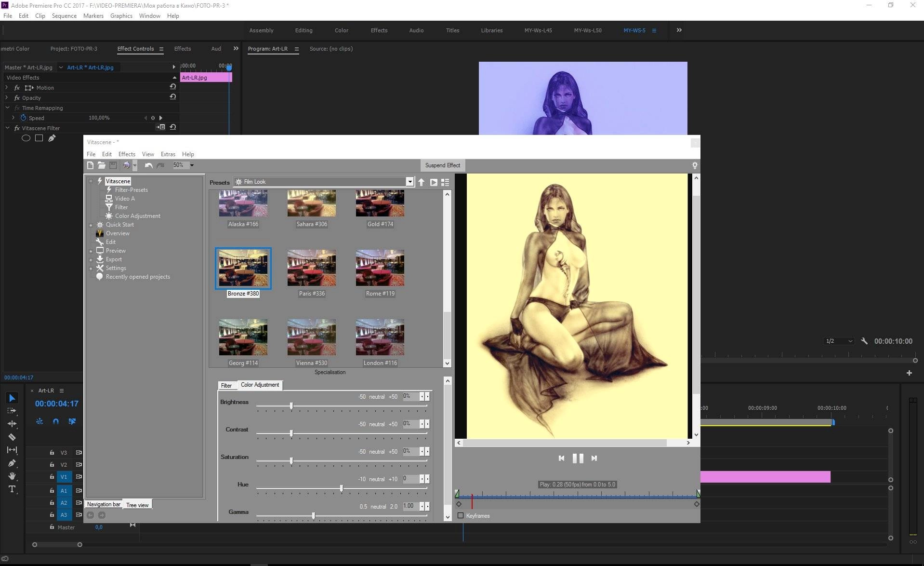The width and height of the screenshot is (924, 566).
Task: Expand Quick Start tree node
Action: 91,225
